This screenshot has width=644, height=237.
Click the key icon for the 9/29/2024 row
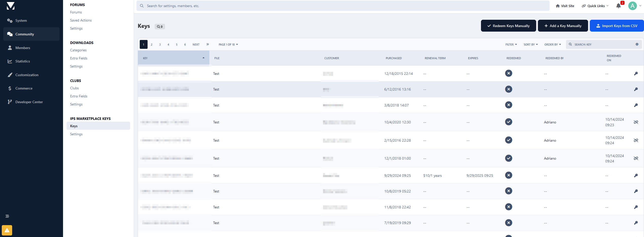[636, 176]
